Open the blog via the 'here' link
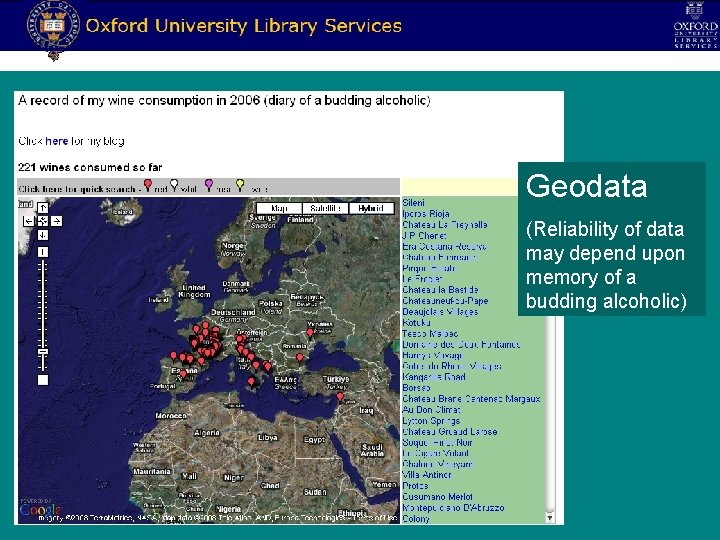720x540 pixels. click(x=57, y=141)
